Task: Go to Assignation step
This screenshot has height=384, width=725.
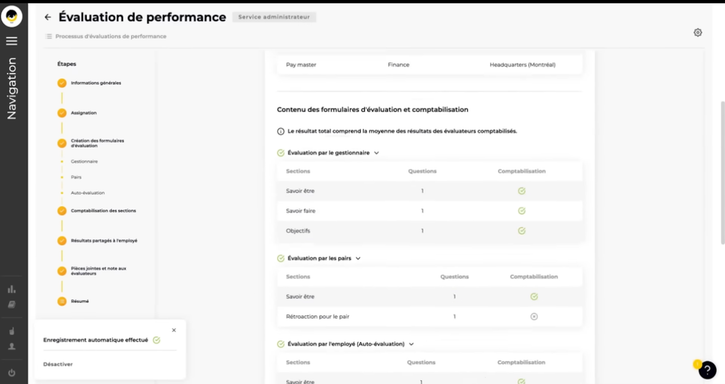Action: click(84, 113)
